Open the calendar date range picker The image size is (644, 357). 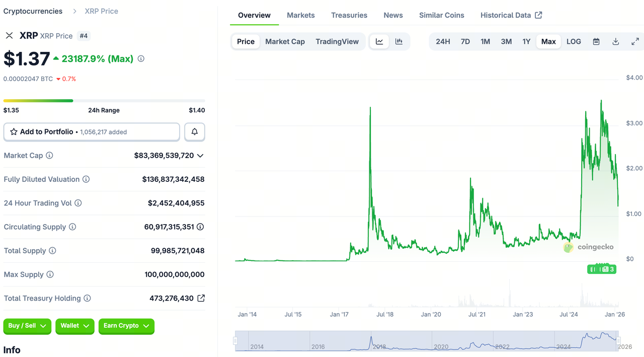coord(596,41)
